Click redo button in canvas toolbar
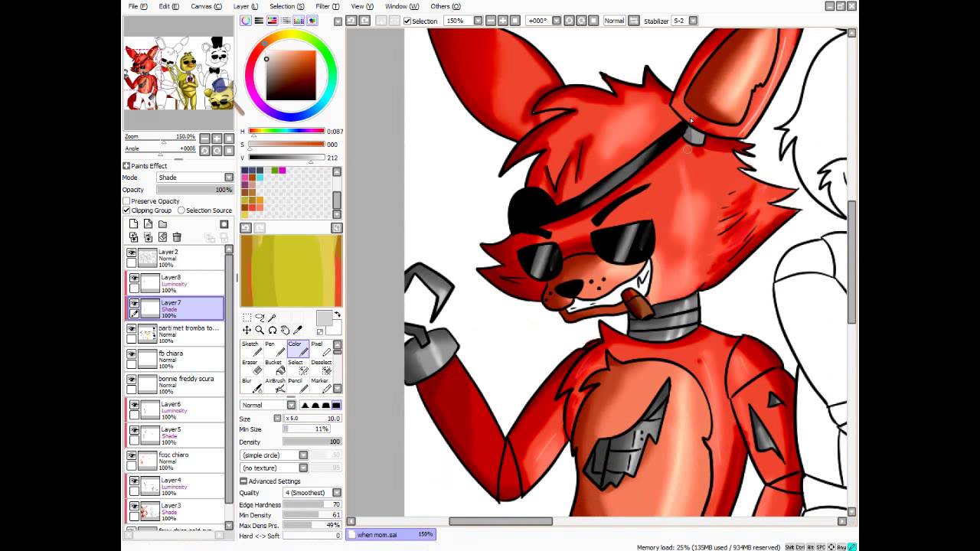980x551 pixels. pos(364,21)
